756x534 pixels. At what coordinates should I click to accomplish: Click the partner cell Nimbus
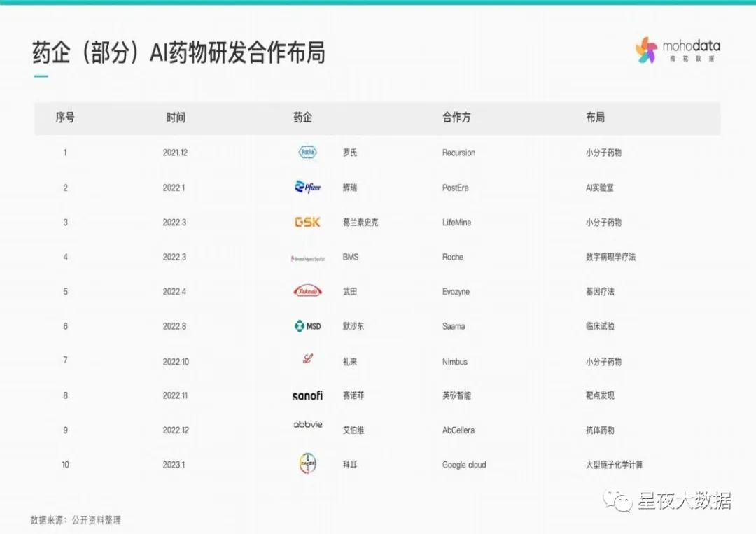coord(455,361)
